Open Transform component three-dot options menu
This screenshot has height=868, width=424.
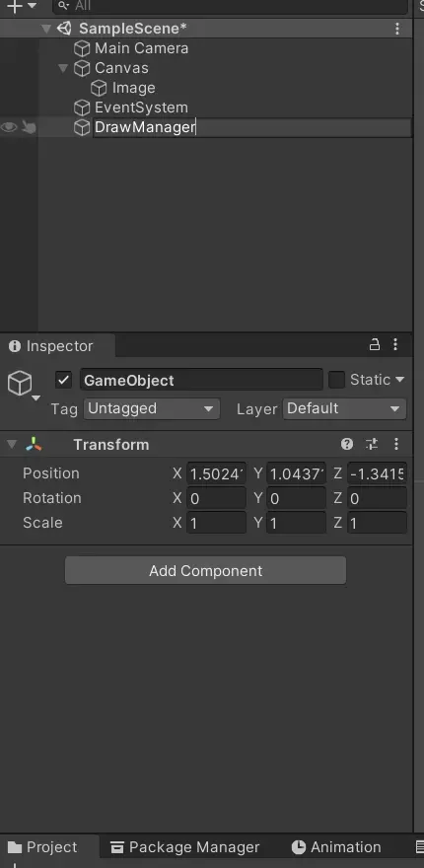tap(396, 444)
